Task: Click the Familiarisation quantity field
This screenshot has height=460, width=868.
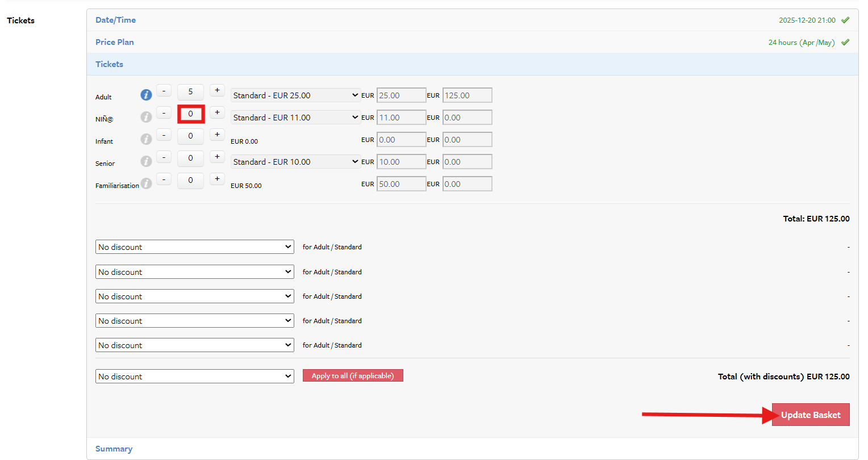Action: [190, 180]
